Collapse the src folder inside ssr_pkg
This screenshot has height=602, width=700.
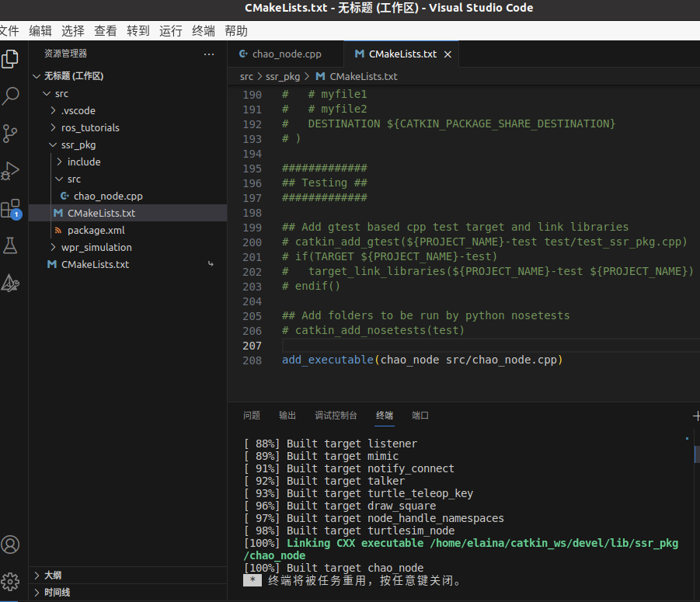[x=59, y=179]
